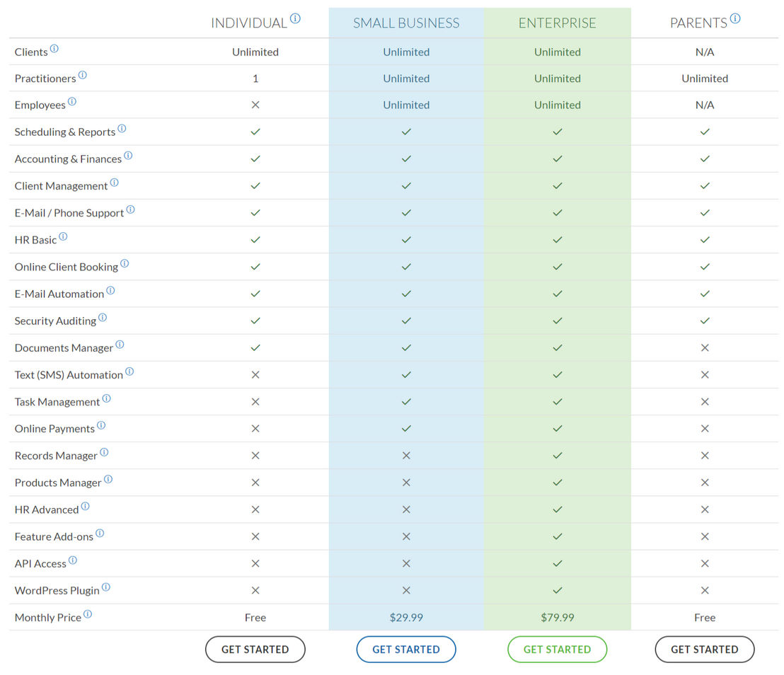Click Enterprise checkmark in WordPress Plugin row

click(557, 591)
